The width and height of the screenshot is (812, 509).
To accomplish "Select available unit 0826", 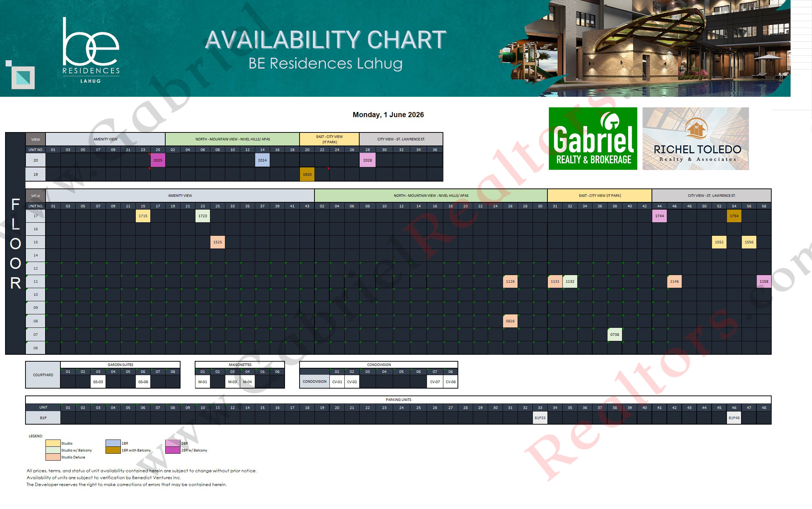I will tap(510, 321).
